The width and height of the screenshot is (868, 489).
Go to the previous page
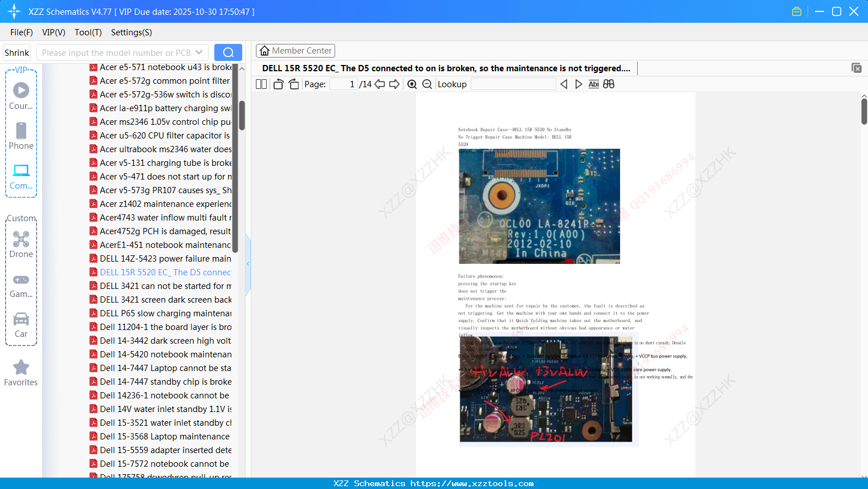click(380, 84)
